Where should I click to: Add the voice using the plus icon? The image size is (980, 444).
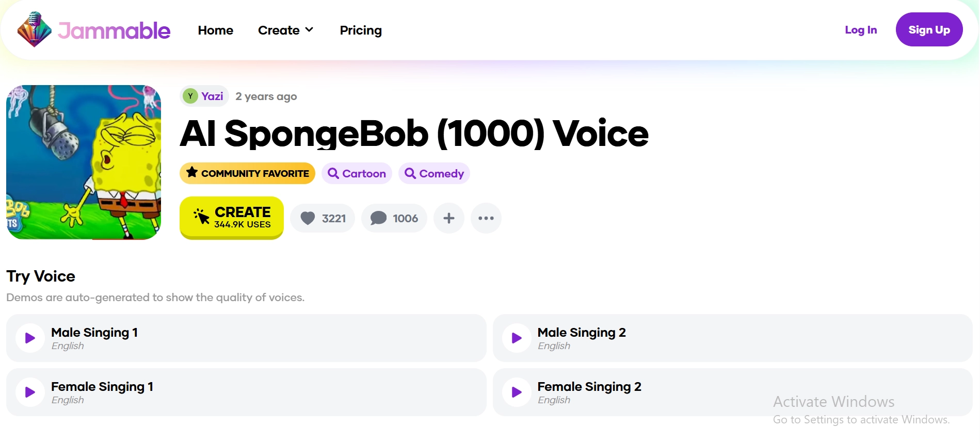point(448,218)
